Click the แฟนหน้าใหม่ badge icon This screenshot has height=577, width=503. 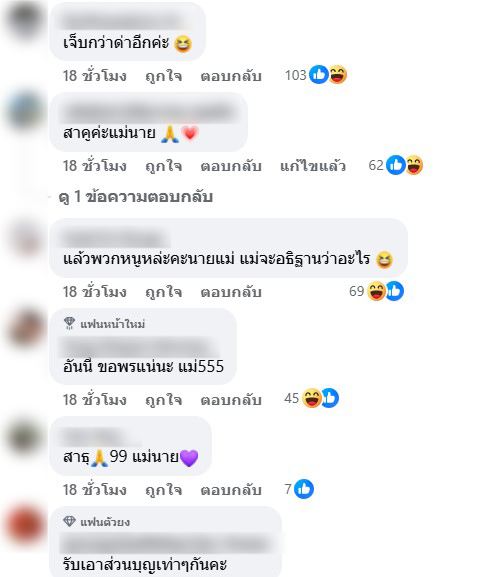(69, 323)
